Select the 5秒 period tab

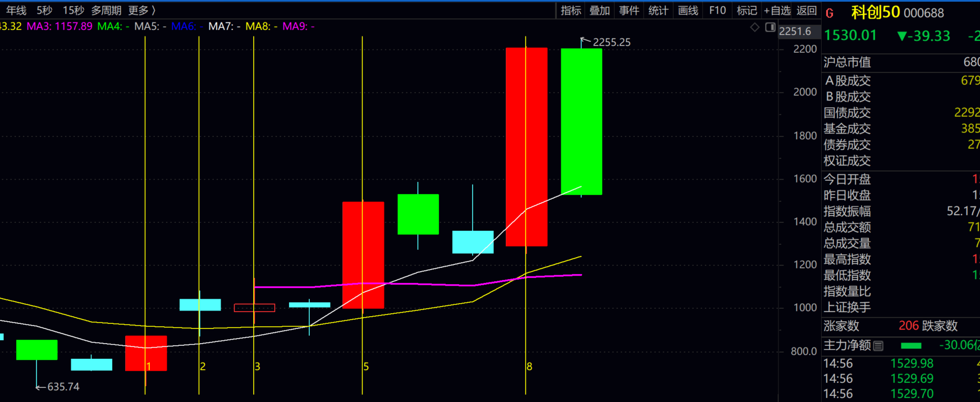pos(44,10)
